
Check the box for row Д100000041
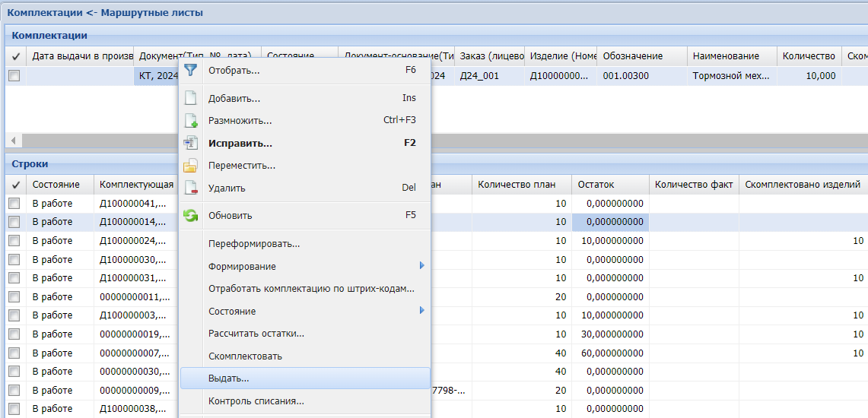coord(14,204)
